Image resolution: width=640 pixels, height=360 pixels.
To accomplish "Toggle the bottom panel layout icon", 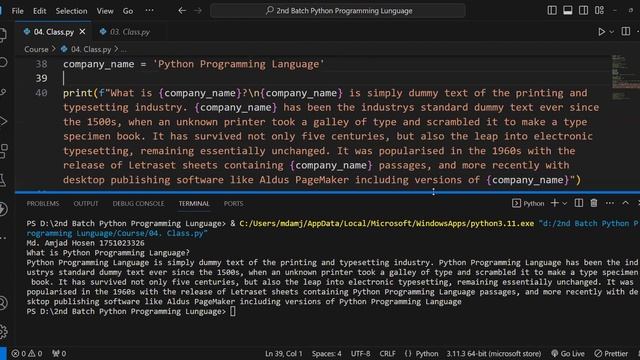I will [568, 11].
